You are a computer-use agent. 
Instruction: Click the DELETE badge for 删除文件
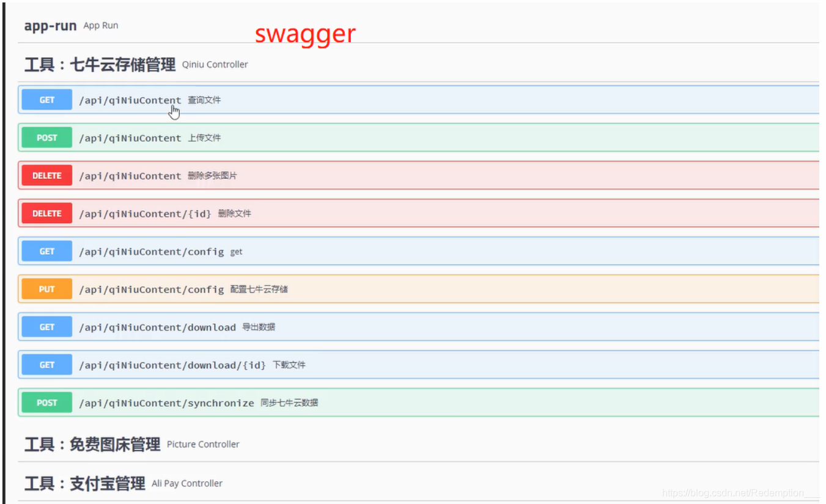click(47, 213)
